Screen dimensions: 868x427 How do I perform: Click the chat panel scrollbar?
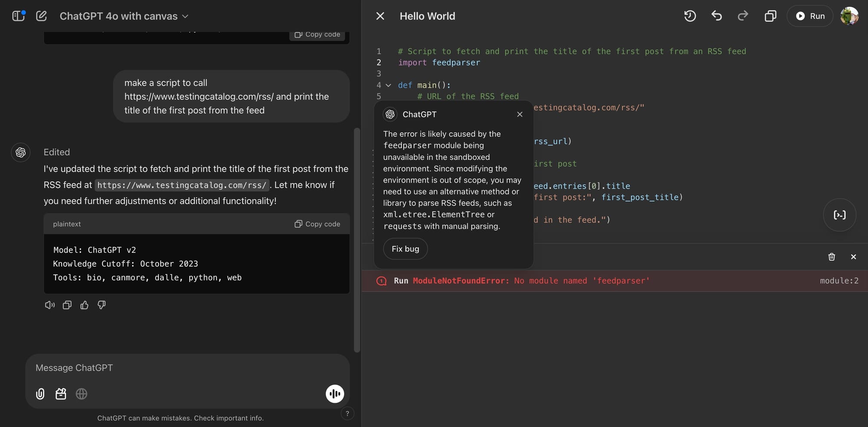357,240
